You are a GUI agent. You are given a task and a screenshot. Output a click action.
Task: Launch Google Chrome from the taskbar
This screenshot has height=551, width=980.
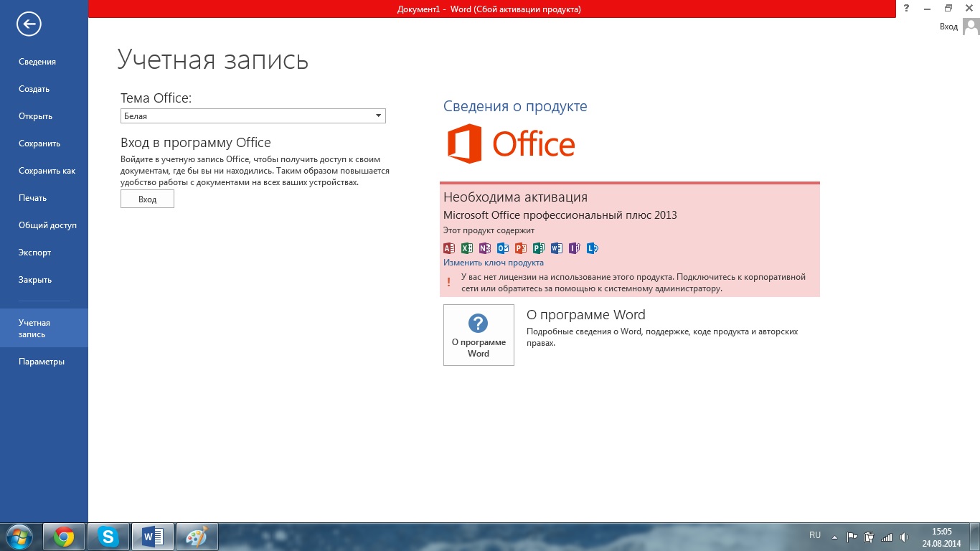64,537
